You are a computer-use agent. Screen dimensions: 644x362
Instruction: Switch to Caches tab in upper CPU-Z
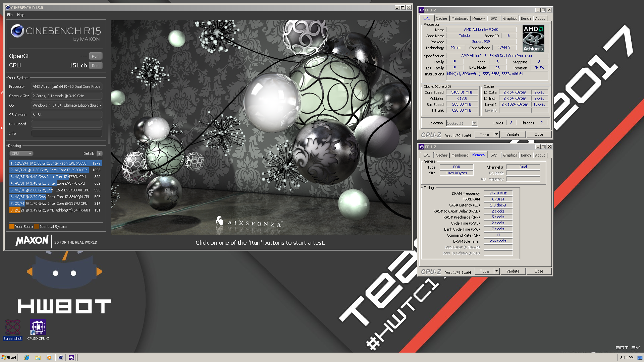tap(441, 18)
